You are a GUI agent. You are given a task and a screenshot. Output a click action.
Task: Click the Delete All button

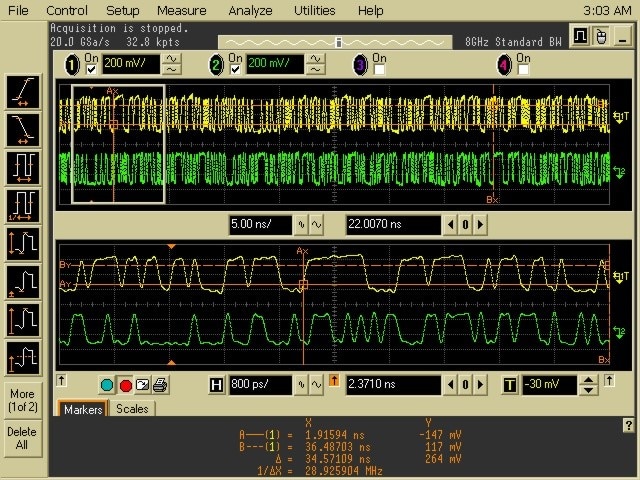tap(23, 438)
